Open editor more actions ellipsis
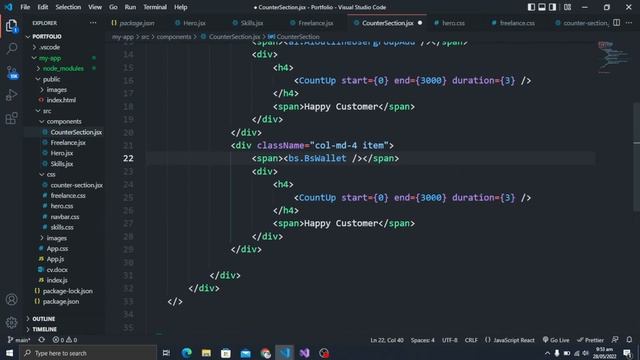 point(629,23)
